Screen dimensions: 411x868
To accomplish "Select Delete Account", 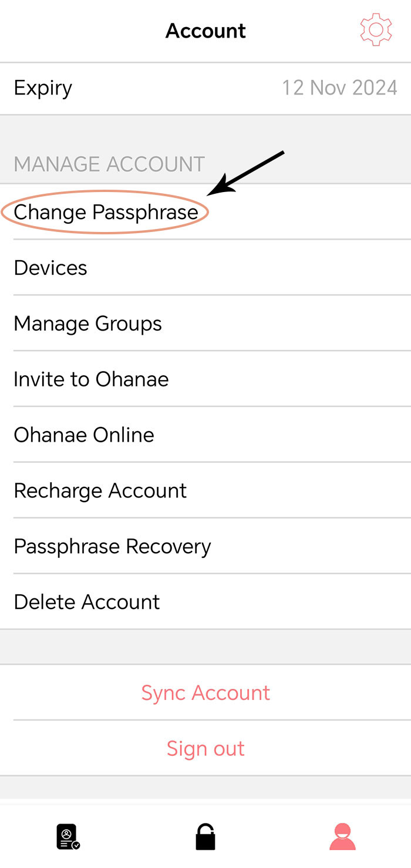I will point(206,602).
